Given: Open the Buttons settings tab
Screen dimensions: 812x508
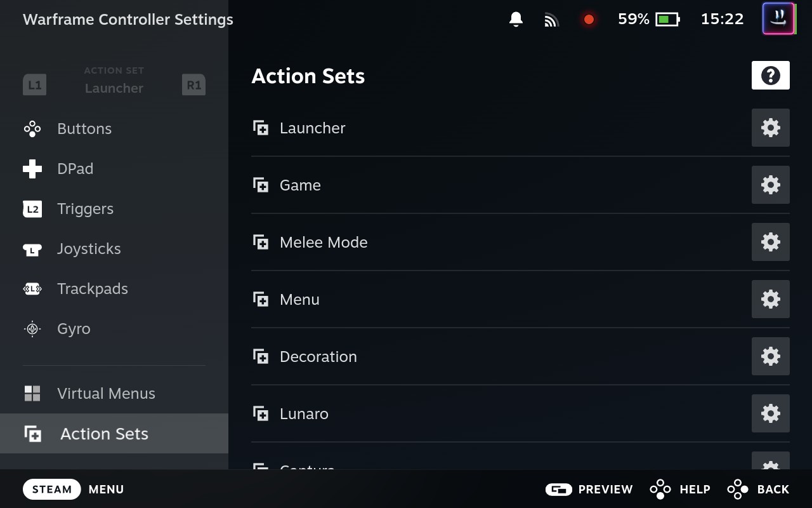Looking at the screenshot, I should click(x=84, y=129).
